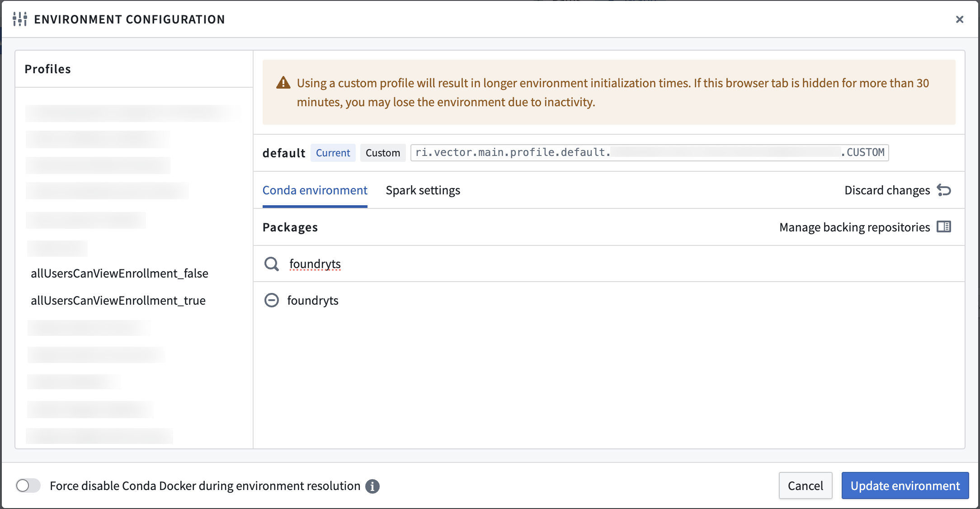Viewport: 980px width, 509px height.
Task: Click the Cancel button
Action: coord(806,486)
